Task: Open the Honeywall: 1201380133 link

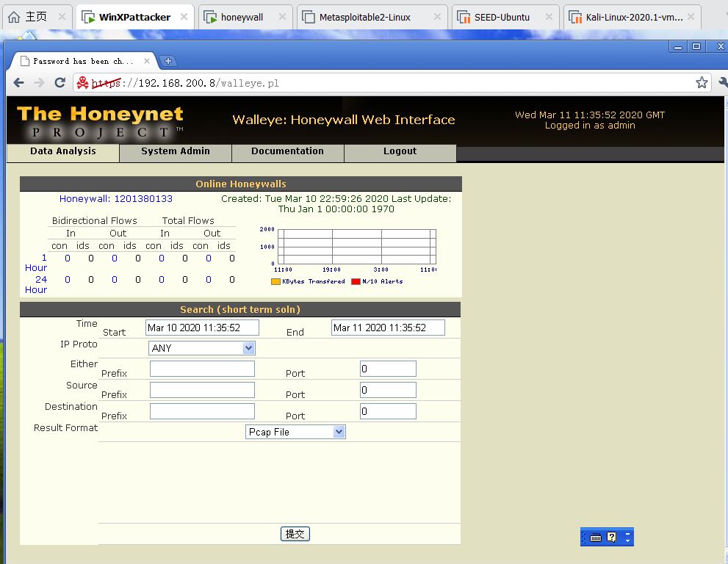Action: [115, 199]
